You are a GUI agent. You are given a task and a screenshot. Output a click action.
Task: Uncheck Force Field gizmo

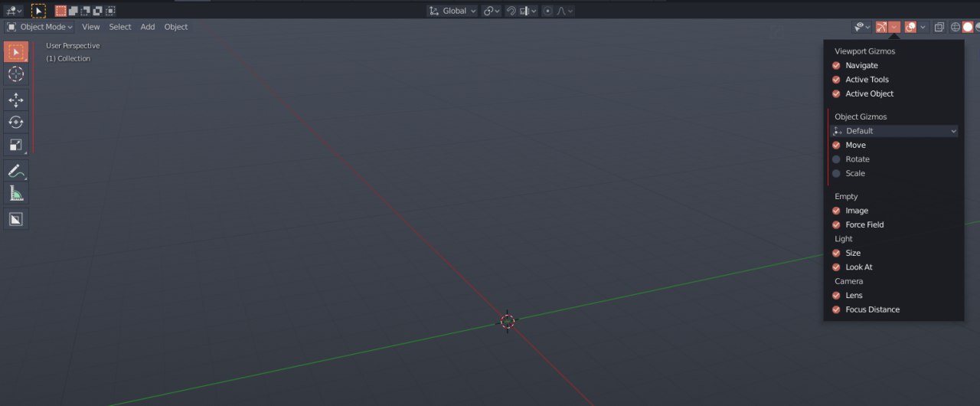coord(836,224)
